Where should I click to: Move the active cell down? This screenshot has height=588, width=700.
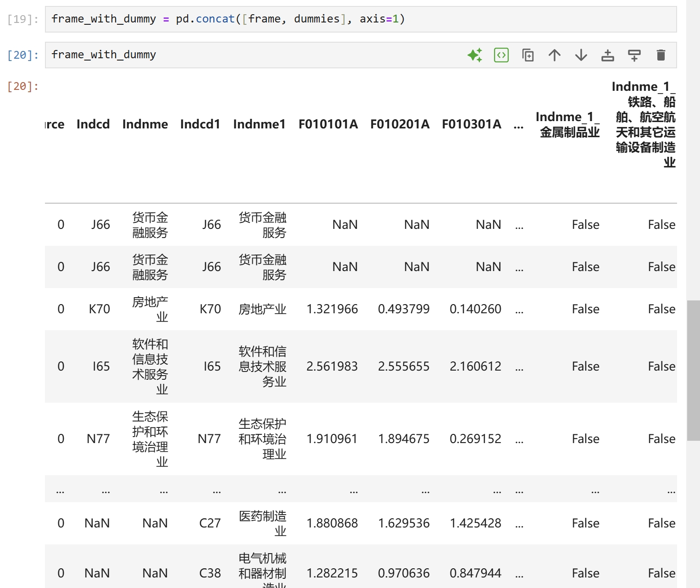click(x=581, y=55)
